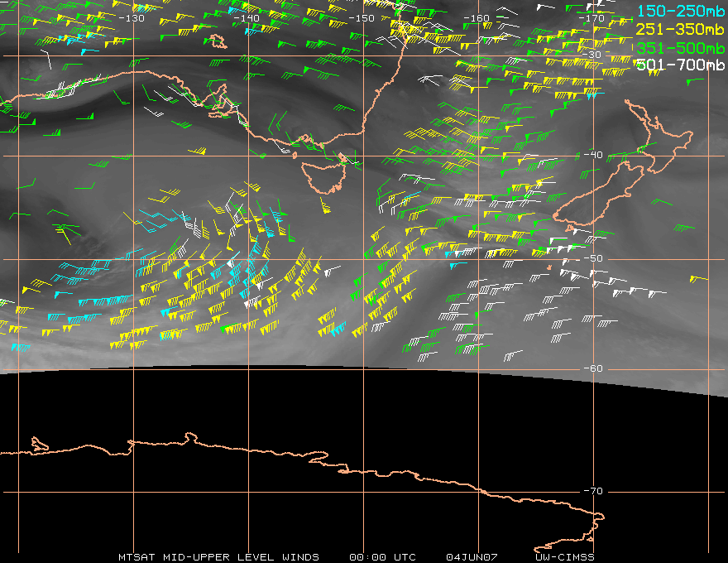
Task: Click the 00:00 UTC time stamp
Action: tap(382, 557)
